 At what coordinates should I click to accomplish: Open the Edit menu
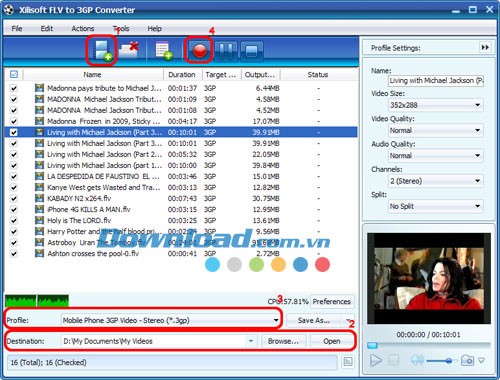(x=47, y=29)
